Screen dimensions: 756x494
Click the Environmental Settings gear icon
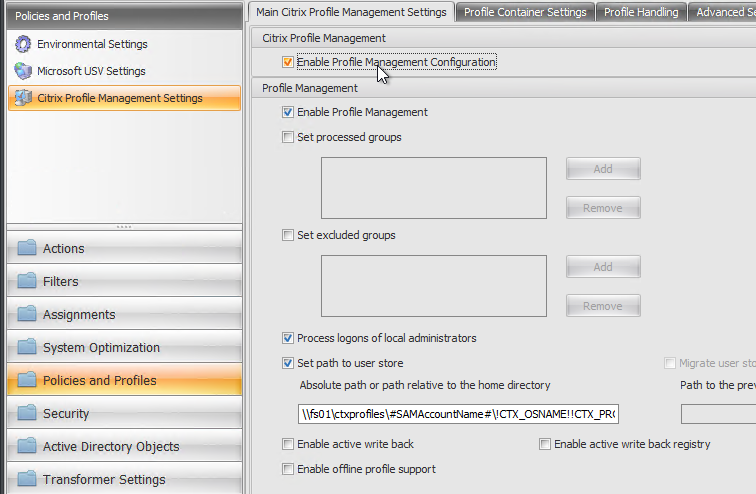[x=23, y=44]
